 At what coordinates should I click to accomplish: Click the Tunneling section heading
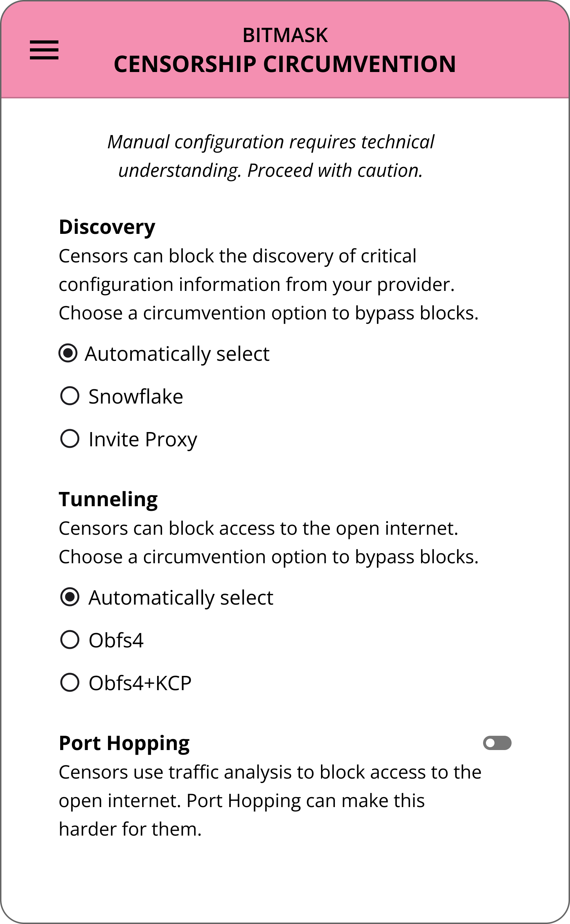(x=108, y=499)
